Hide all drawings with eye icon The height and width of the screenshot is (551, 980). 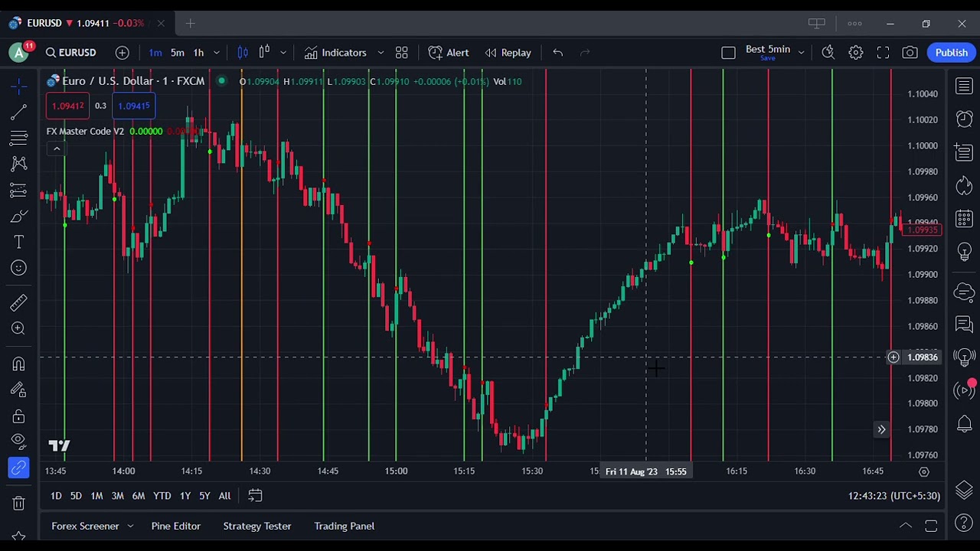coord(18,442)
